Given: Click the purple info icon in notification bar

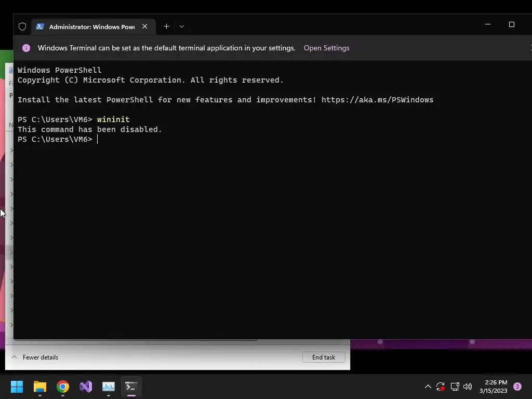Looking at the screenshot, I should point(26,48).
